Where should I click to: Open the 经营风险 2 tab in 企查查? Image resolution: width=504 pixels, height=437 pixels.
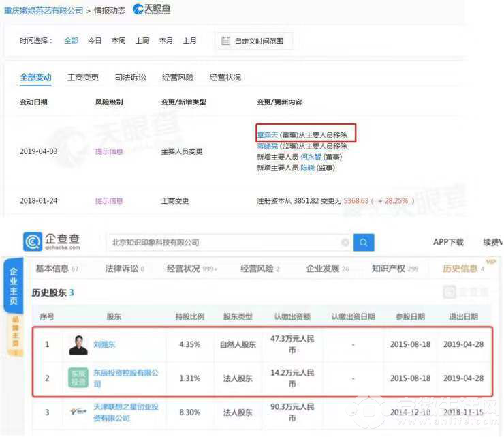tap(260, 269)
